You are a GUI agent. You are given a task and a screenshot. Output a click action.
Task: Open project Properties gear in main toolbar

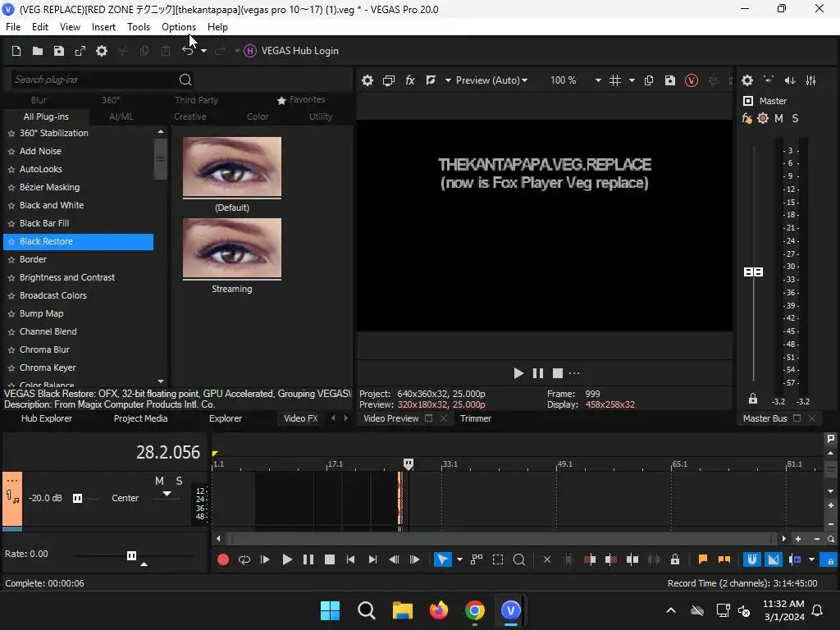(101, 51)
